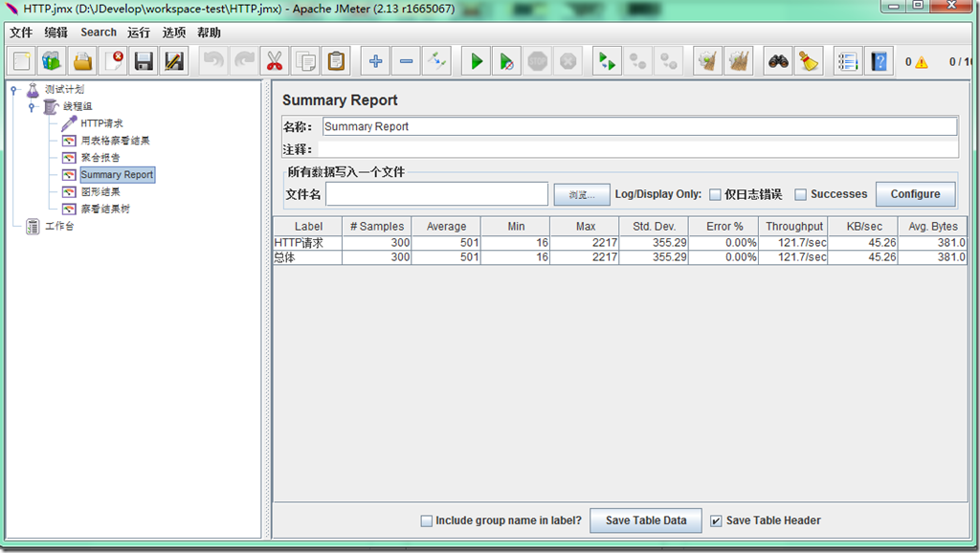The image size is (980, 553).
Task: Clear all results with double-broom icon
Action: pyautogui.click(x=738, y=61)
